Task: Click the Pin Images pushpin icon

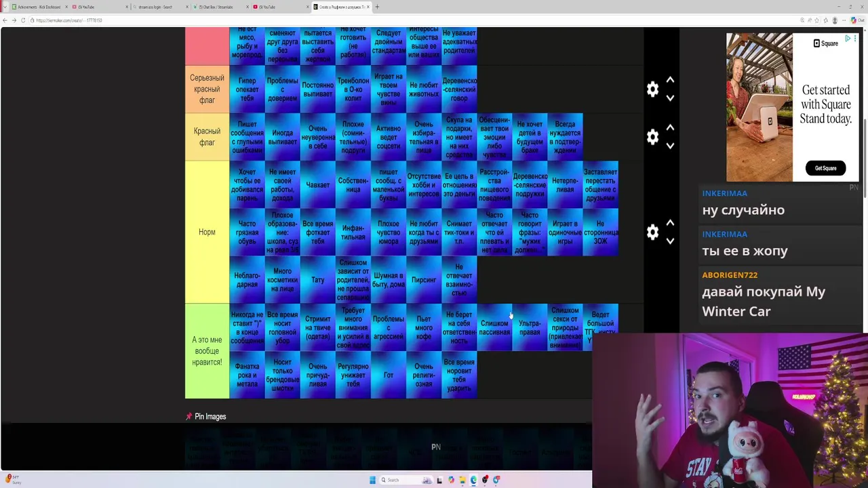Action: (x=189, y=416)
